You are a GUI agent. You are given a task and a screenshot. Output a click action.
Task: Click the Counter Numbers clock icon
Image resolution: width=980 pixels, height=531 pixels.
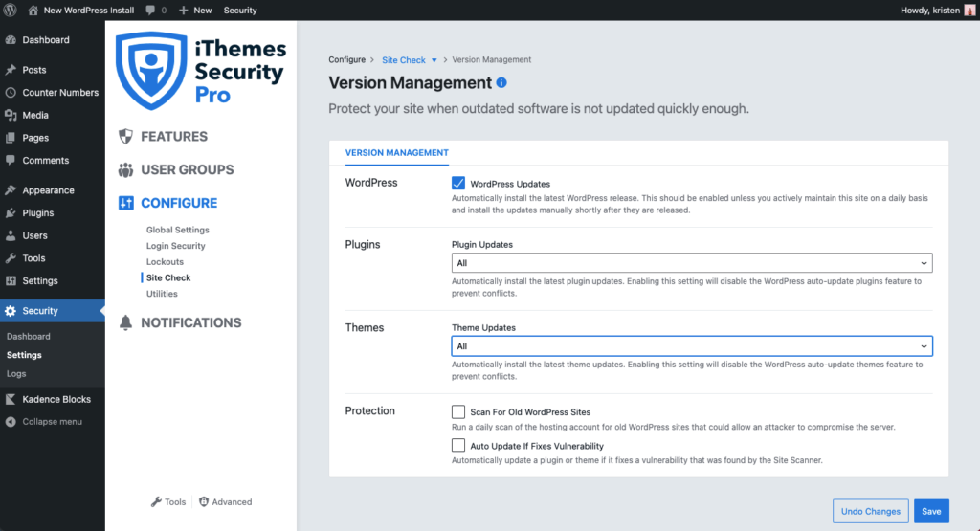(x=11, y=93)
